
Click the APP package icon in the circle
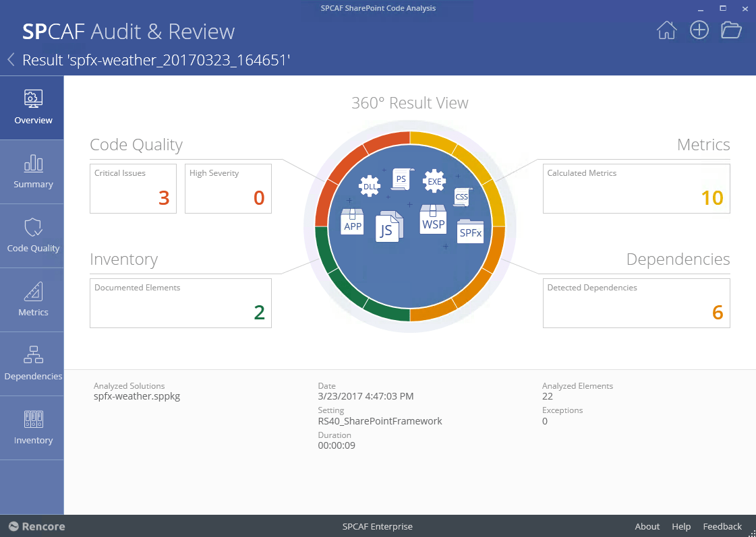point(353,222)
